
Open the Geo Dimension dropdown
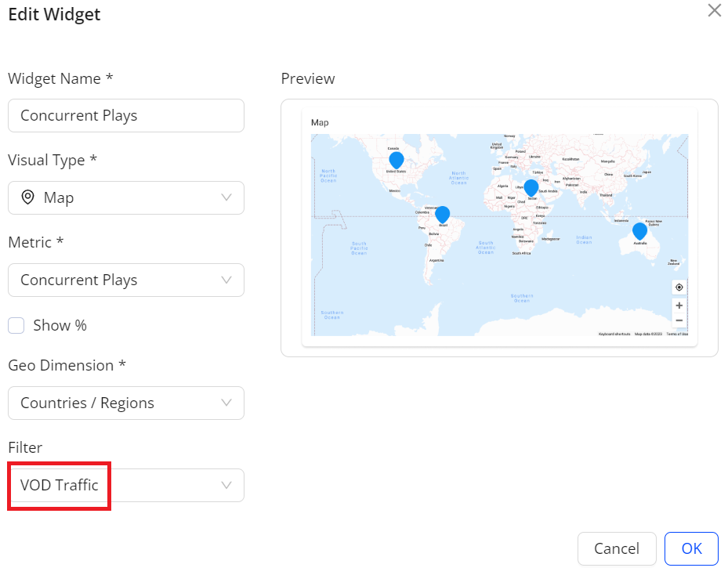(126, 403)
